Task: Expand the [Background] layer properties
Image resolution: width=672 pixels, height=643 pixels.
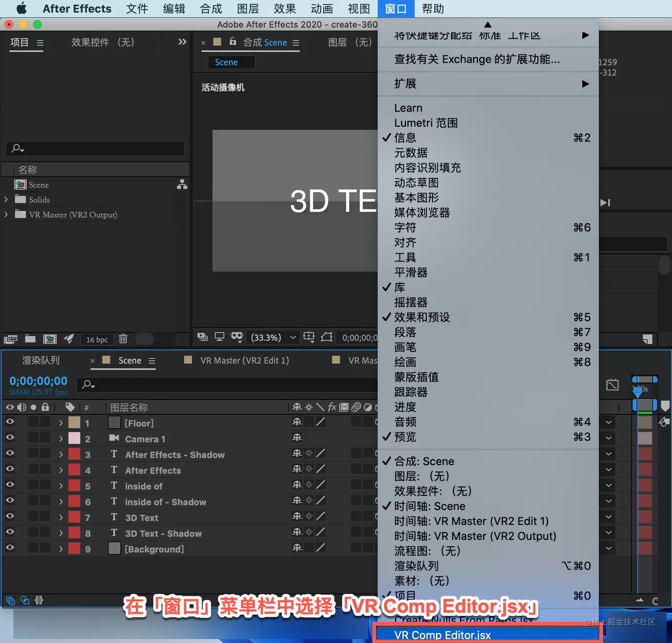Action: [x=61, y=549]
